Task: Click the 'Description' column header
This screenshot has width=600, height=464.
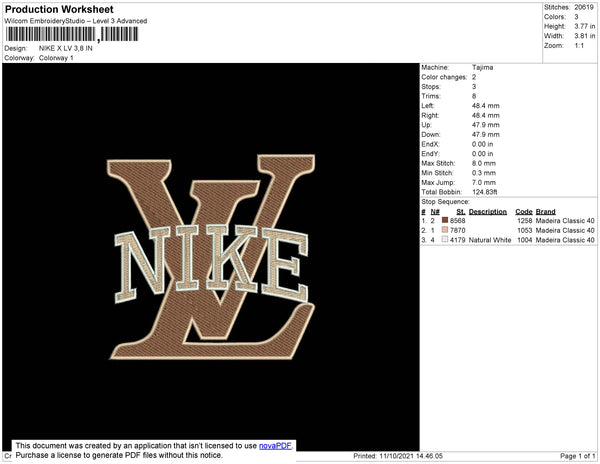Action: coord(488,212)
